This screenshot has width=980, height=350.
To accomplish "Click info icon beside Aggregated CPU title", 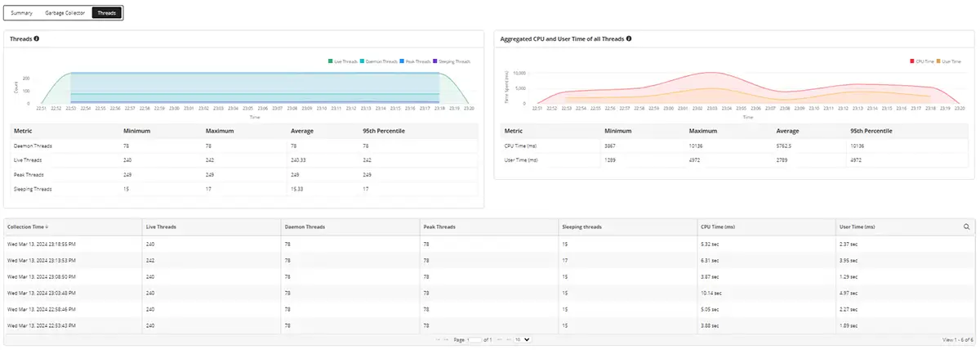I will (628, 38).
